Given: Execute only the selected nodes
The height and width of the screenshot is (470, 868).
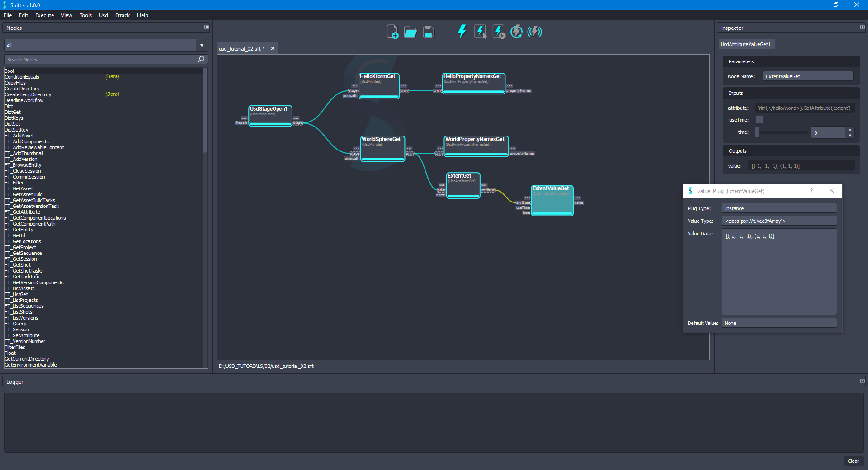Looking at the screenshot, I should pyautogui.click(x=480, y=32).
